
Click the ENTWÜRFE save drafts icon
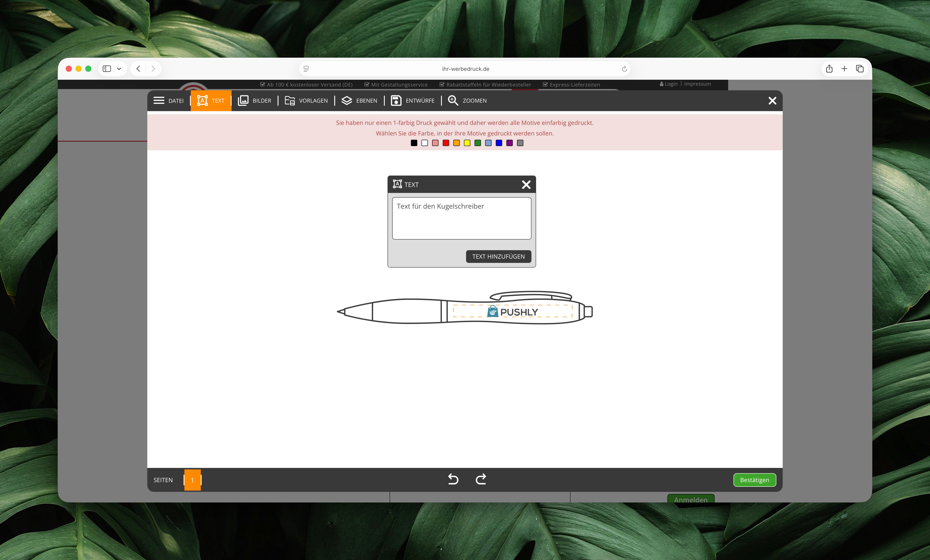[x=396, y=100]
